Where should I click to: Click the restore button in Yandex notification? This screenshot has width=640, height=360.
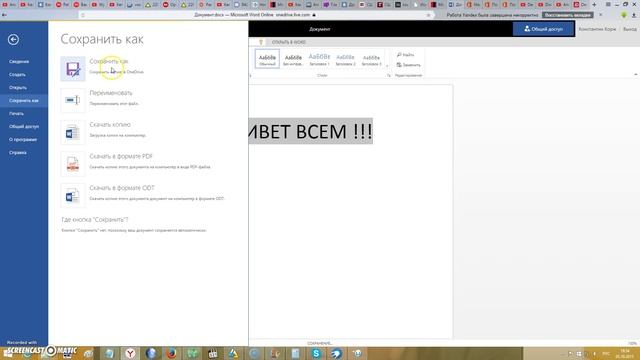(568, 15)
